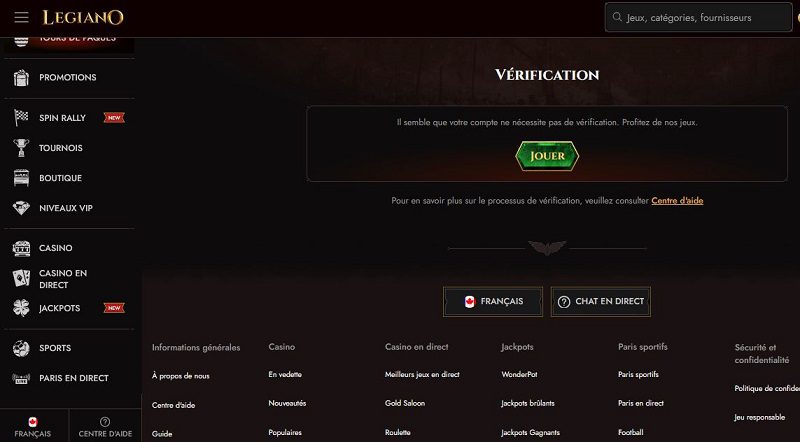This screenshot has height=442, width=800.
Task: Open footer Populaires link
Action: [285, 432]
